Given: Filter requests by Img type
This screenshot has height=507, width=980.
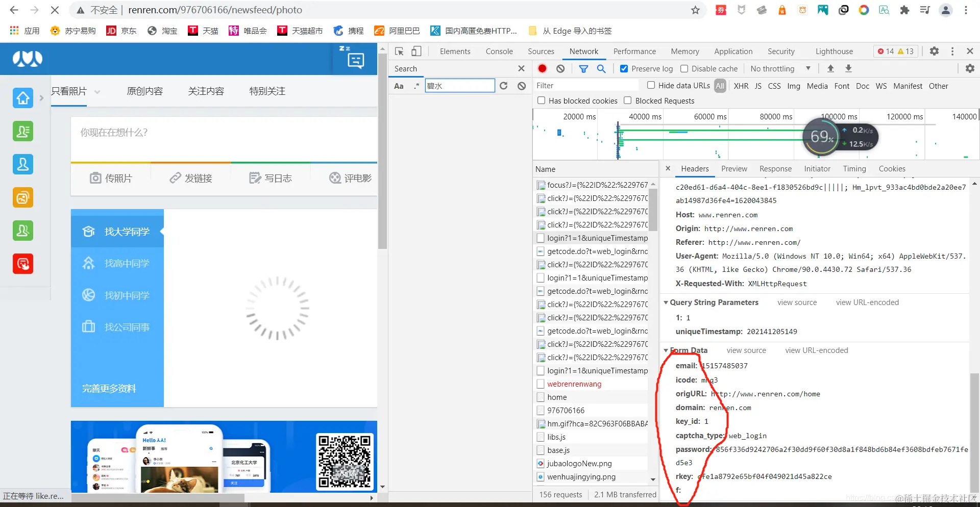Looking at the screenshot, I should (x=794, y=86).
